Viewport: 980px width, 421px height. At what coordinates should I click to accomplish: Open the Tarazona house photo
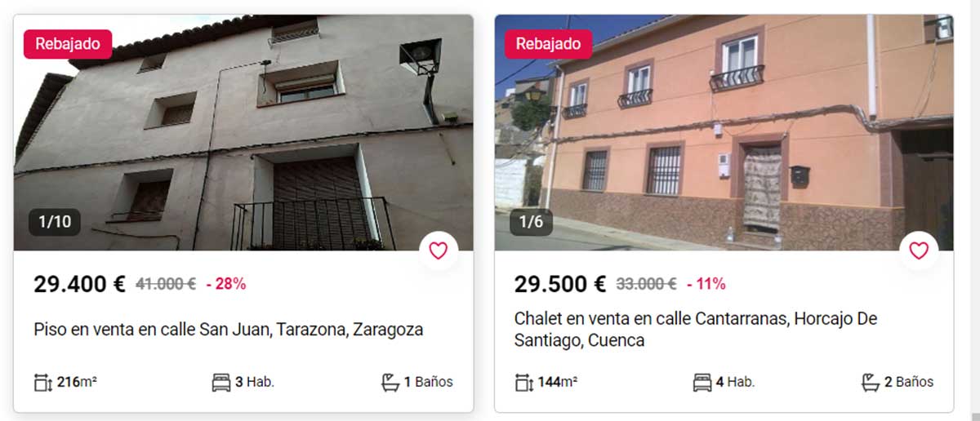[243, 132]
